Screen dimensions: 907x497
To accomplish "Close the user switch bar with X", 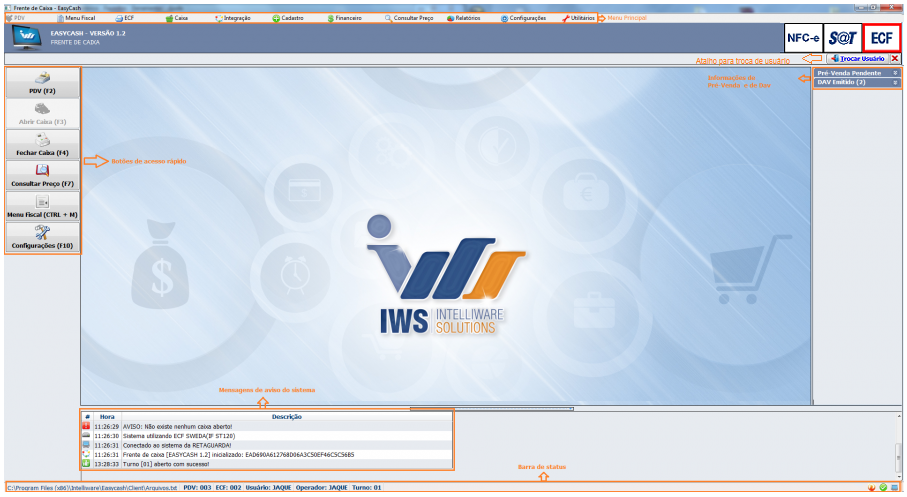I will (x=894, y=59).
